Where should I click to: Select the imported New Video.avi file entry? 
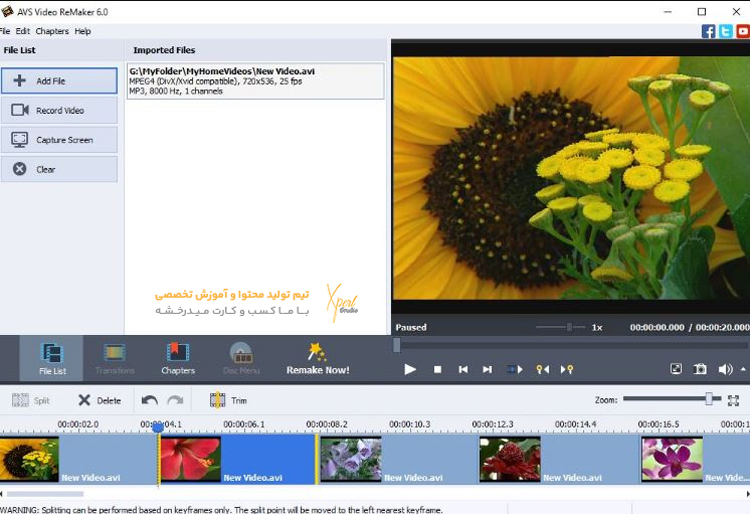tap(255, 81)
